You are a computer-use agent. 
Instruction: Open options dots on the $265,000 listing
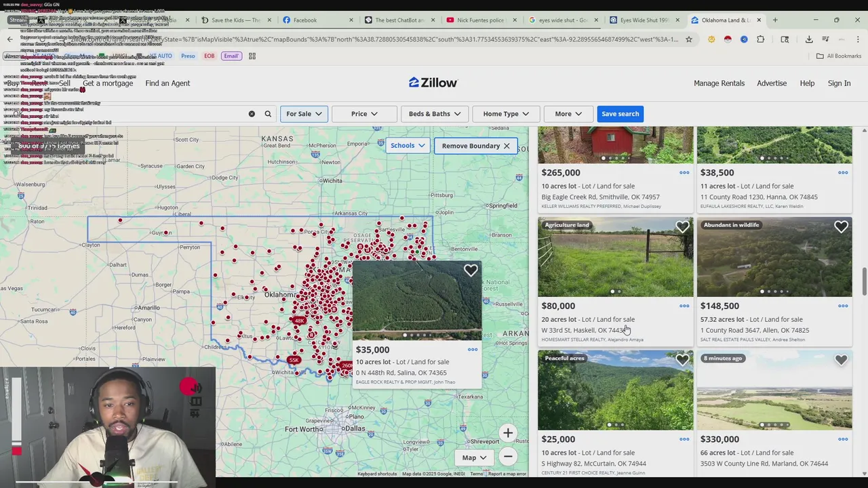[684, 172]
